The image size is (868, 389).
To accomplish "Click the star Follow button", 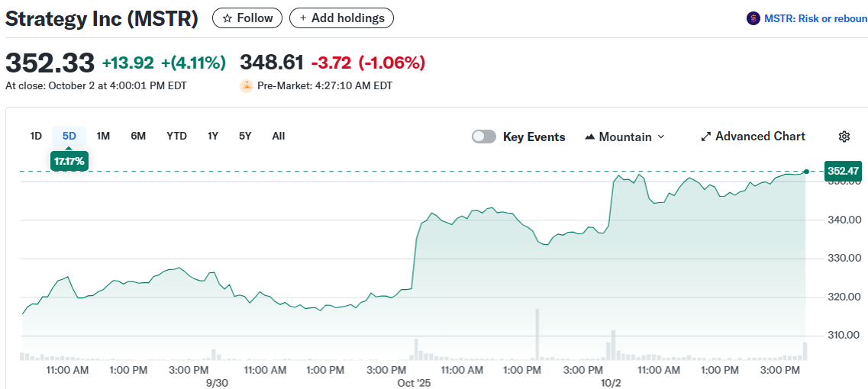I will click(x=247, y=18).
